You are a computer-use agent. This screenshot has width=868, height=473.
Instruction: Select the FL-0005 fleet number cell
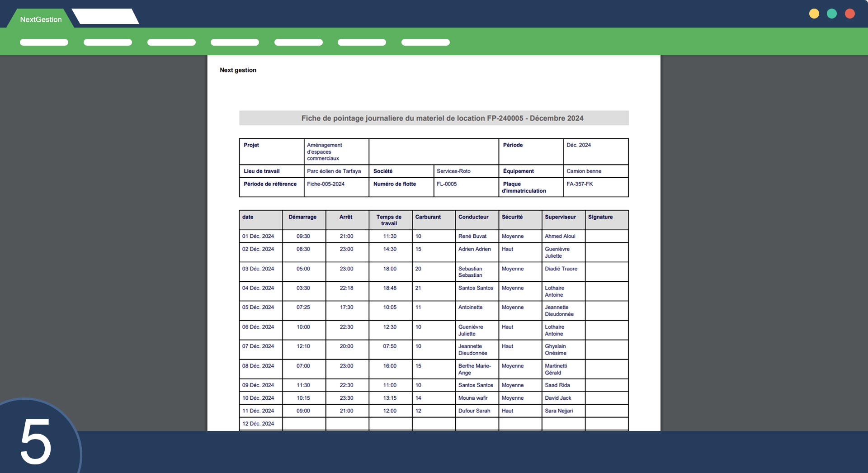[x=447, y=184]
